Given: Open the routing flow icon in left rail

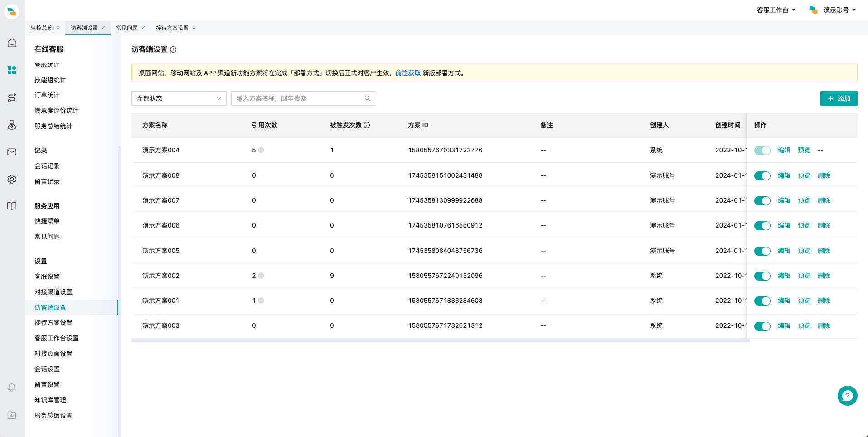Looking at the screenshot, I should tap(12, 97).
